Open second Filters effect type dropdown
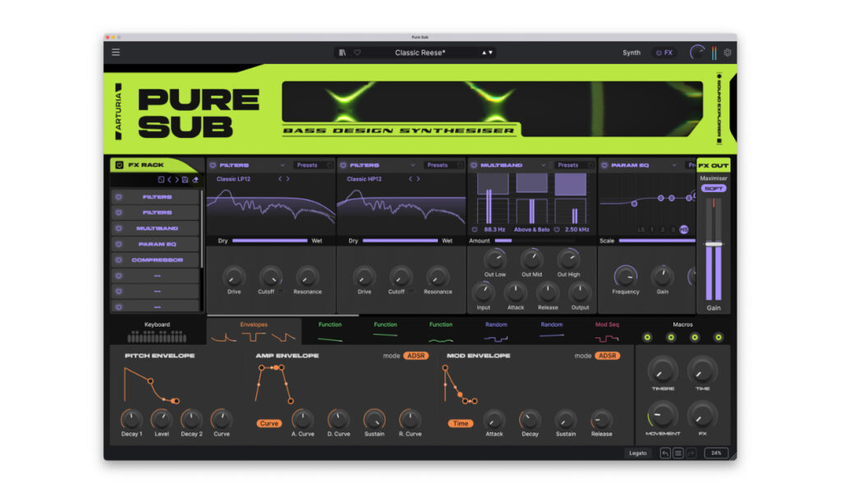The image size is (841, 504). pyautogui.click(x=412, y=165)
